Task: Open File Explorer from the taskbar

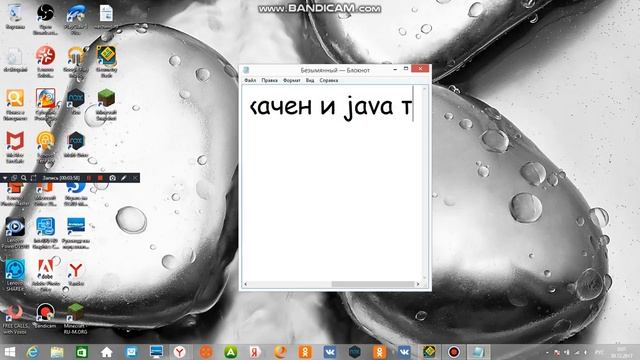Action: pos(57,352)
